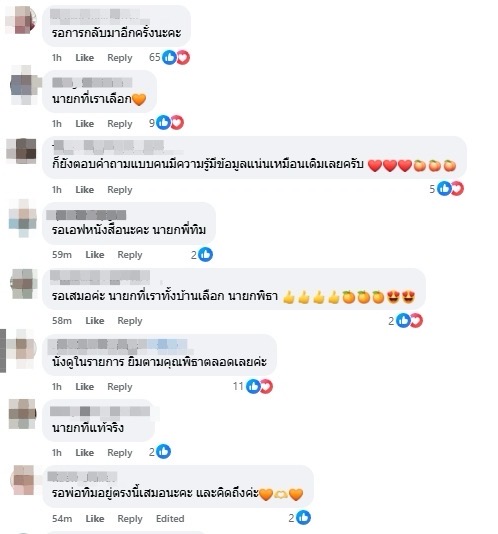Screen dimensions: 498x534
Task: Click the heart reaction icon on 58m comment
Action: click(416, 320)
